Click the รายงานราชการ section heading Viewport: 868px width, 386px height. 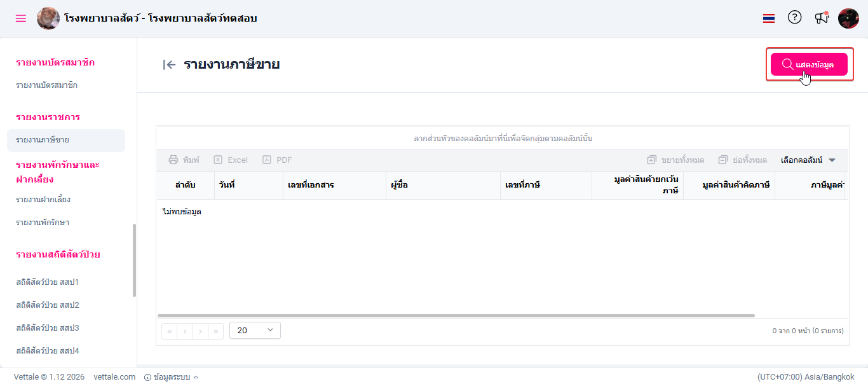click(x=48, y=117)
